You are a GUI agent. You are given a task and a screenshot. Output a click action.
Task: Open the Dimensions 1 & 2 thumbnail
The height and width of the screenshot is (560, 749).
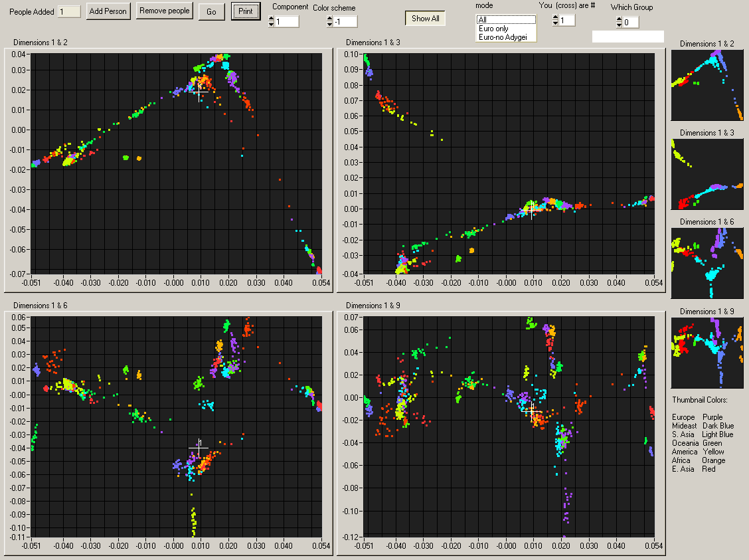click(x=707, y=85)
